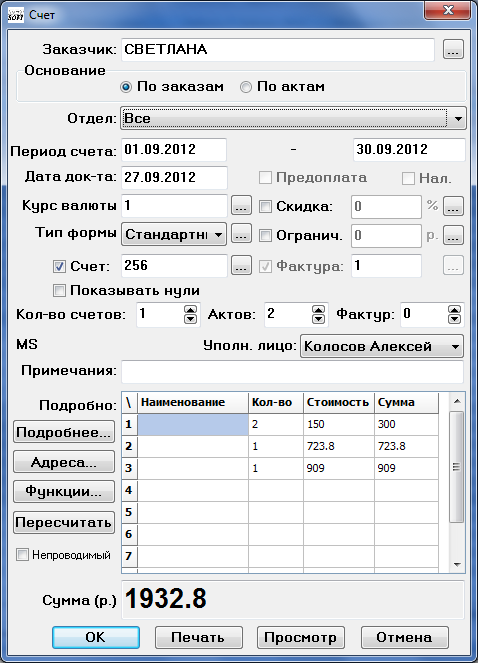Toggle the Непроводимый checkbox
Viewport: 478px width, 663px height.
(22, 554)
